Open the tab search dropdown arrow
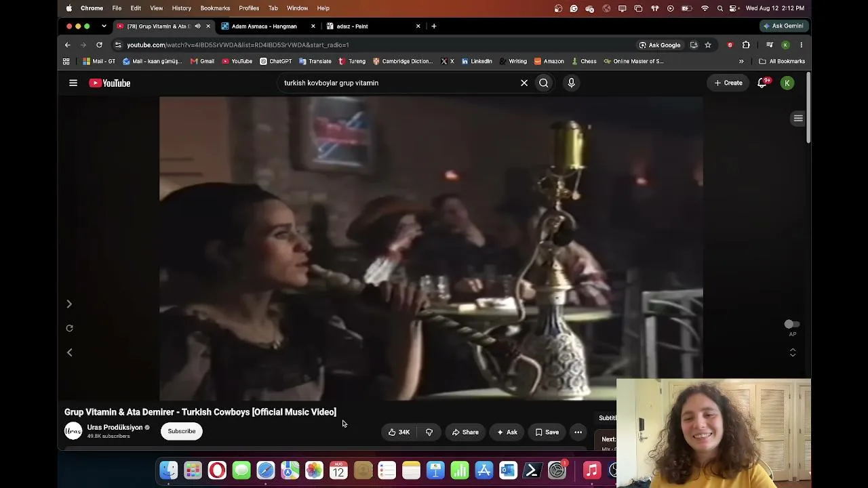This screenshot has height=488, width=868. [x=104, y=26]
